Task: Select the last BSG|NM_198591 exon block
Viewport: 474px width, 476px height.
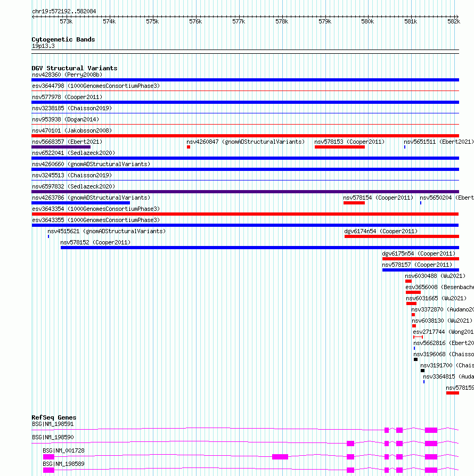Action: [x=431, y=430]
